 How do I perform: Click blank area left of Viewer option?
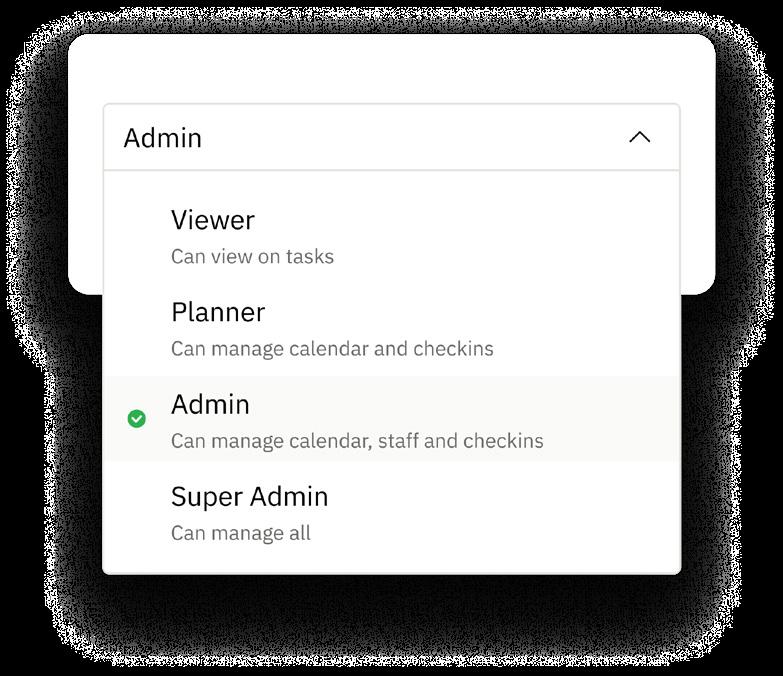tap(136, 238)
